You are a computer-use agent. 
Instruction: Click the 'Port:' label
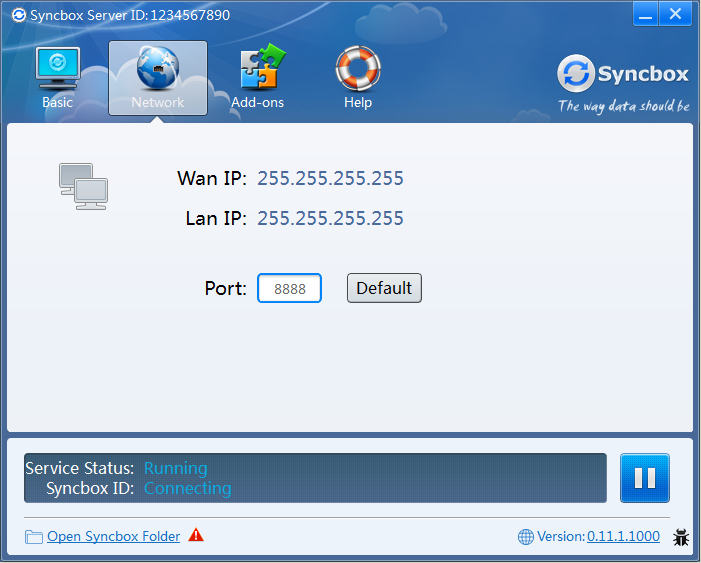(x=226, y=288)
